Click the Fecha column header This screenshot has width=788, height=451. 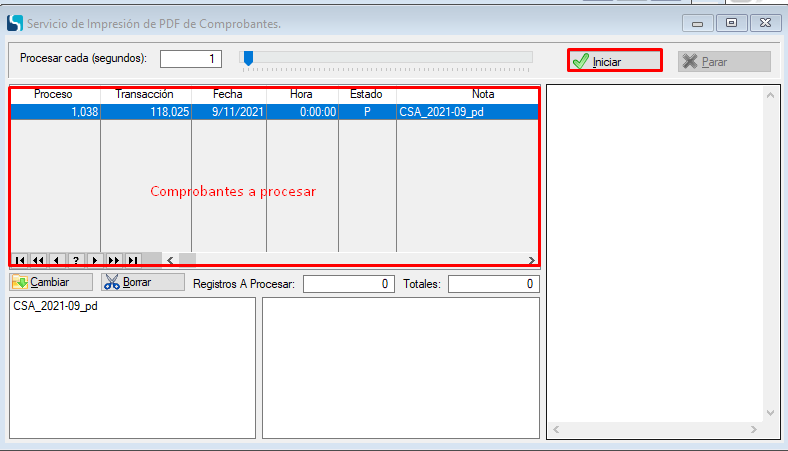[x=228, y=94]
